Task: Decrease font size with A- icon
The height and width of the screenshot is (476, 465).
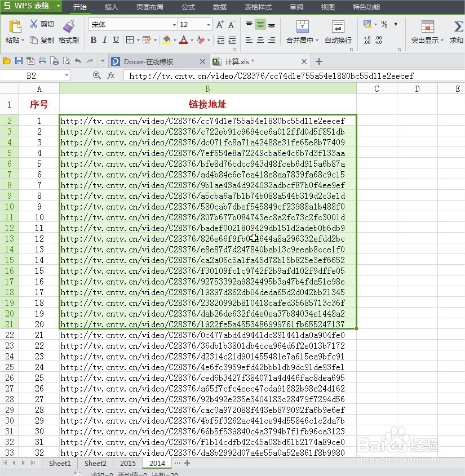Action: tap(232, 25)
